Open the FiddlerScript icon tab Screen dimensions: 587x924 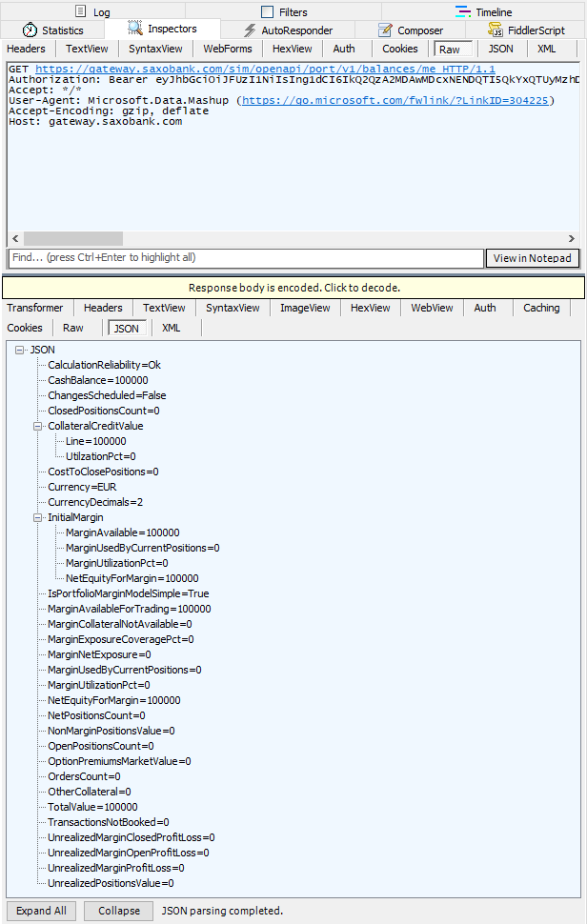pos(496,30)
